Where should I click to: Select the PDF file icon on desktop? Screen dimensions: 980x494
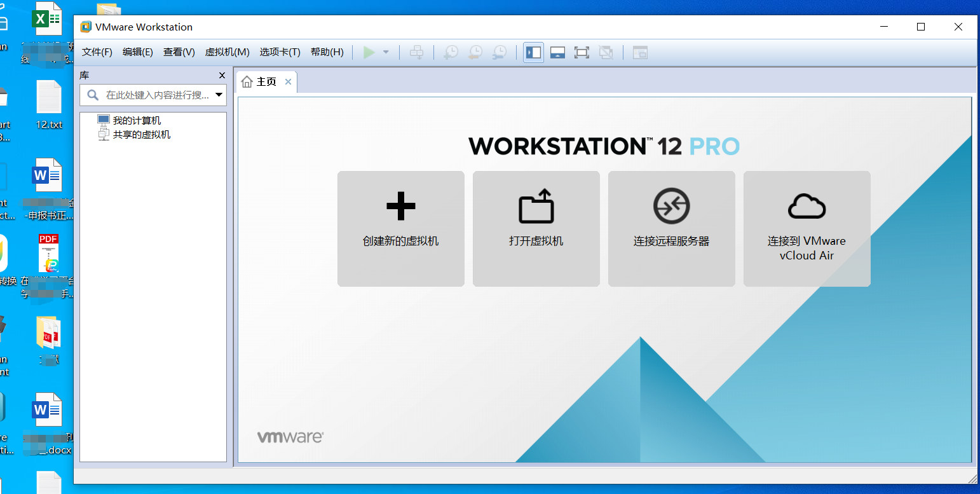(x=48, y=254)
